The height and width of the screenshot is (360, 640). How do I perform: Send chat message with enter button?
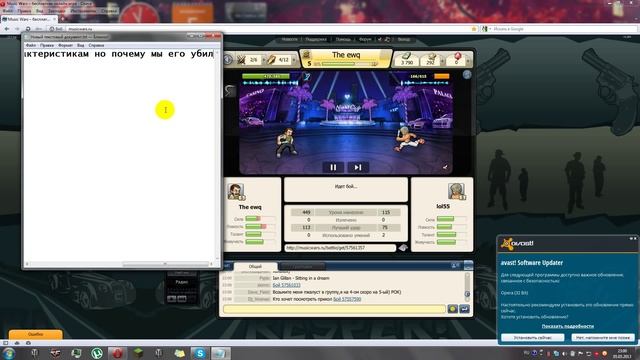464,309
